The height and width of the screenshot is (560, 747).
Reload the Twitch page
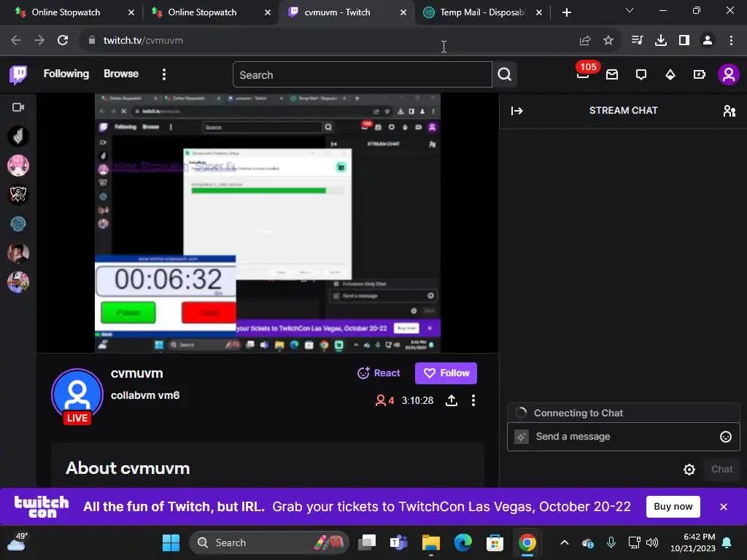point(63,41)
